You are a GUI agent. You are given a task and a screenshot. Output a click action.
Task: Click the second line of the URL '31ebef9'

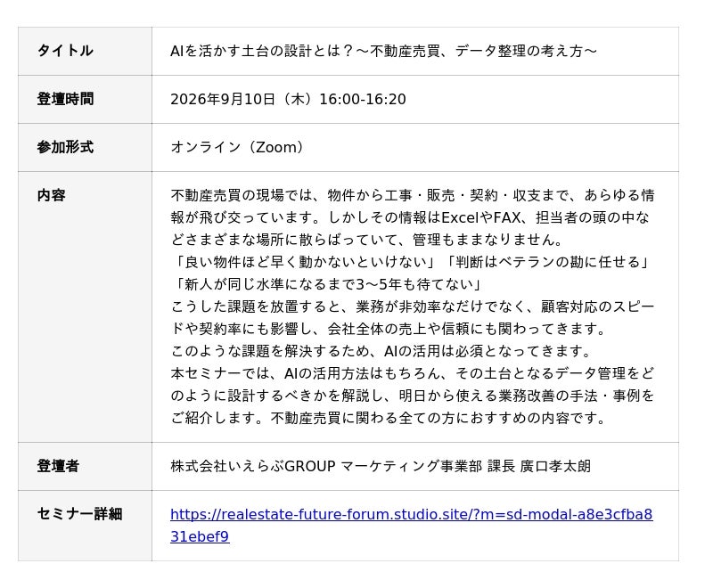pos(200,536)
